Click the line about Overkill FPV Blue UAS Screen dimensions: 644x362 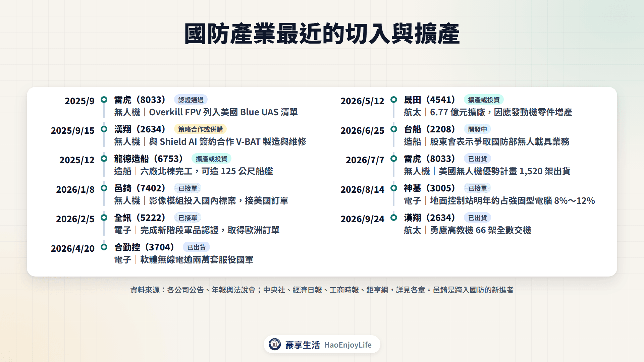(206, 112)
